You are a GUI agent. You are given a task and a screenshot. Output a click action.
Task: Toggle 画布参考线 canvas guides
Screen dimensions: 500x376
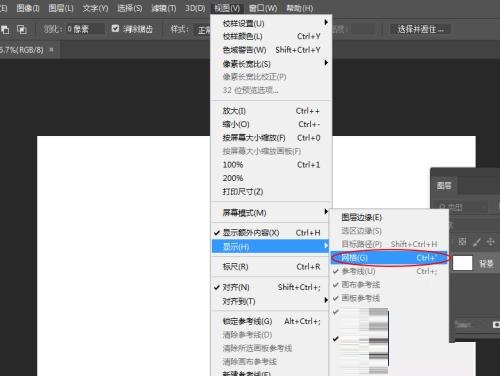389,285
